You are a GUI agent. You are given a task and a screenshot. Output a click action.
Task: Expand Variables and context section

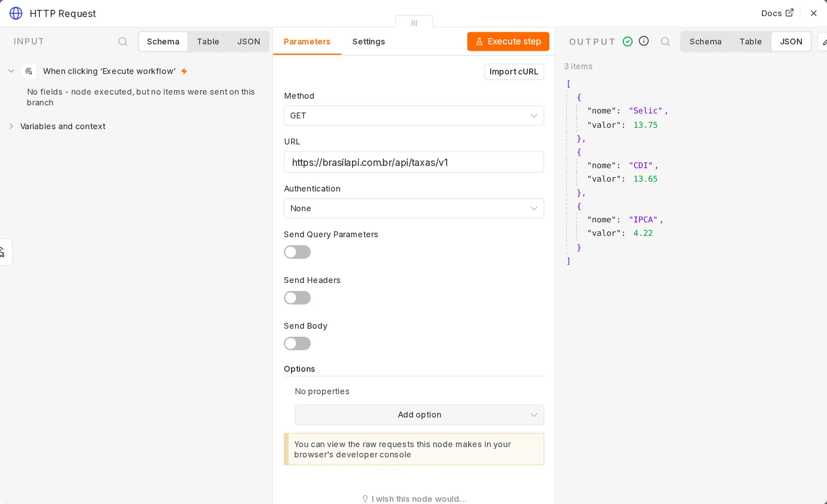point(11,126)
